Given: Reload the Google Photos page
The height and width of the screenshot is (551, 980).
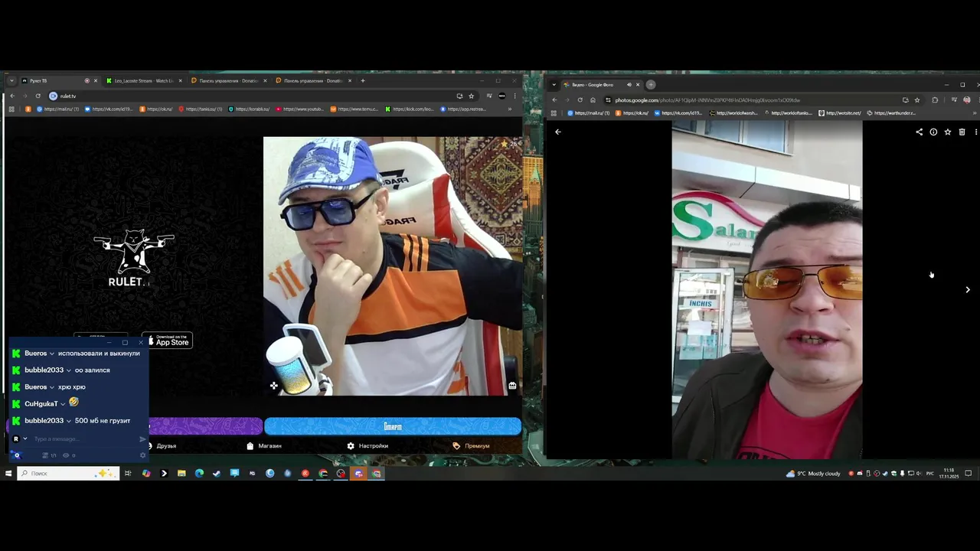Looking at the screenshot, I should (x=580, y=99).
